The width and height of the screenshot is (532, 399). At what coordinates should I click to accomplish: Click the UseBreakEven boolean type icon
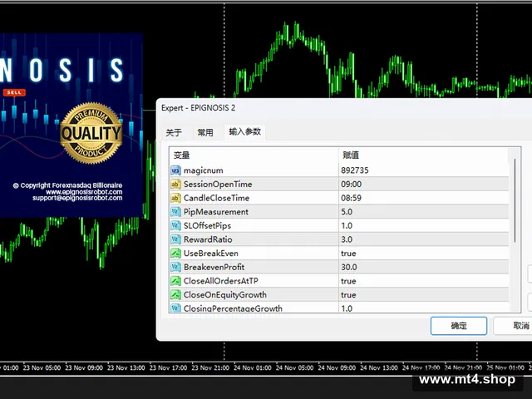(175, 253)
